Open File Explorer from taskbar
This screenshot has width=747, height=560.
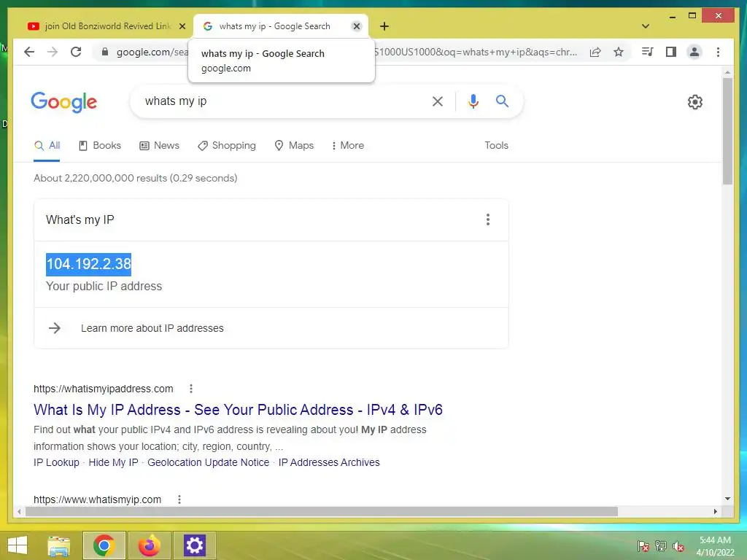tap(59, 545)
